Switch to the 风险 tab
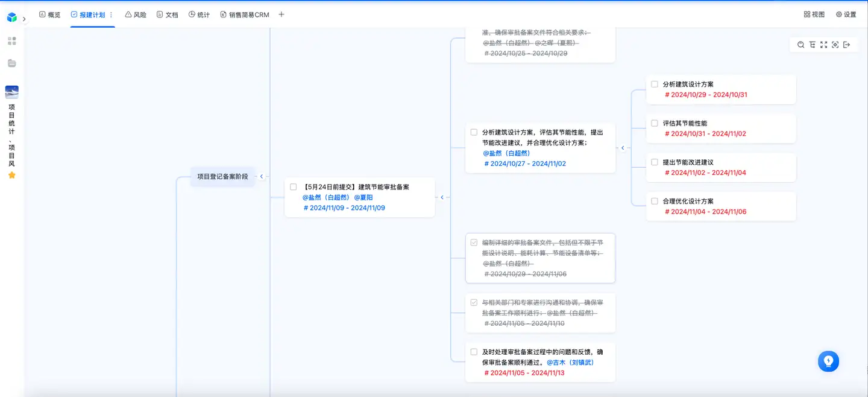Image resolution: width=868 pixels, height=397 pixels. tap(136, 14)
